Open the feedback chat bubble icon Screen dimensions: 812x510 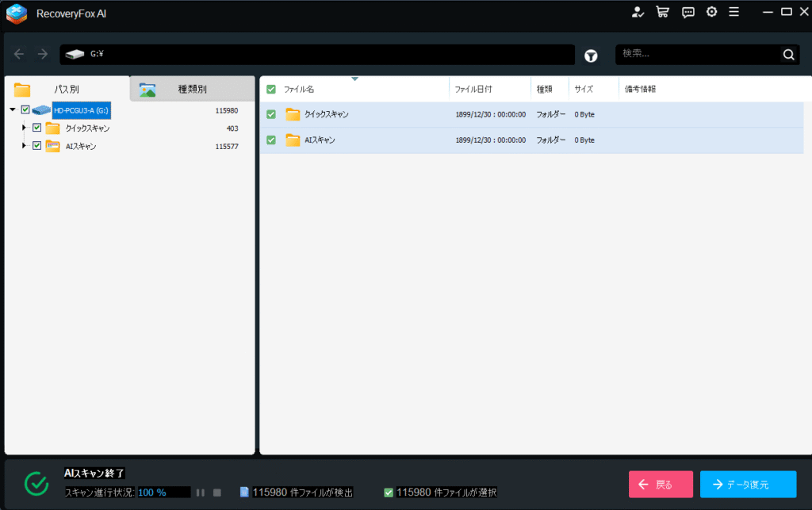[688, 12]
